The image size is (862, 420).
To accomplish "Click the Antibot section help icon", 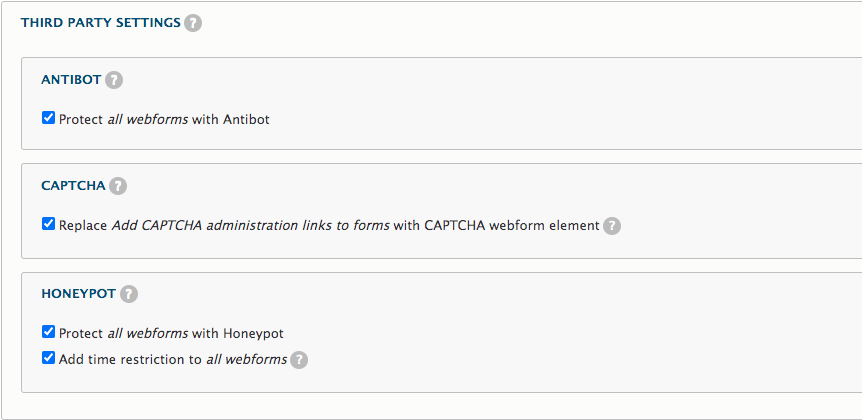I will (x=114, y=80).
